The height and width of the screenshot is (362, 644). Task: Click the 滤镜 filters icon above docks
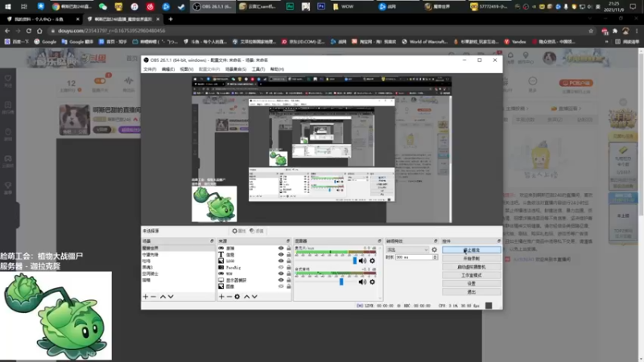(x=256, y=231)
